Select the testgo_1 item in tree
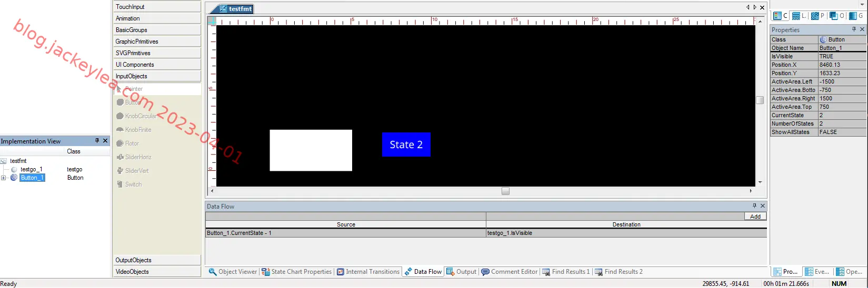868x288 pixels. click(31, 169)
